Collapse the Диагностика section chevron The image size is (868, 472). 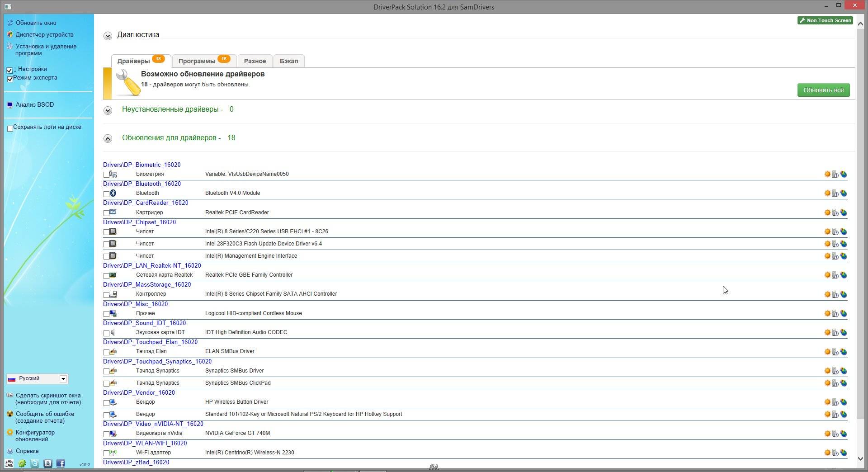(x=108, y=36)
